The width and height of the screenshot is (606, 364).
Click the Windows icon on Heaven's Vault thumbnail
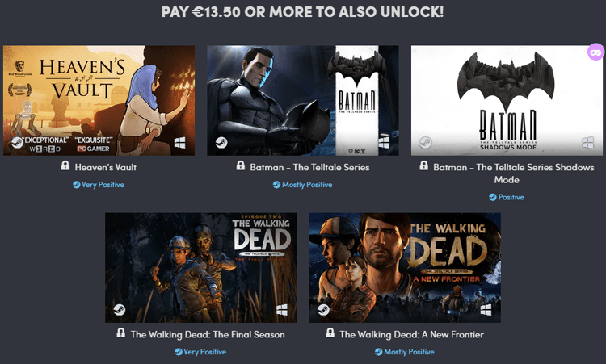click(179, 143)
